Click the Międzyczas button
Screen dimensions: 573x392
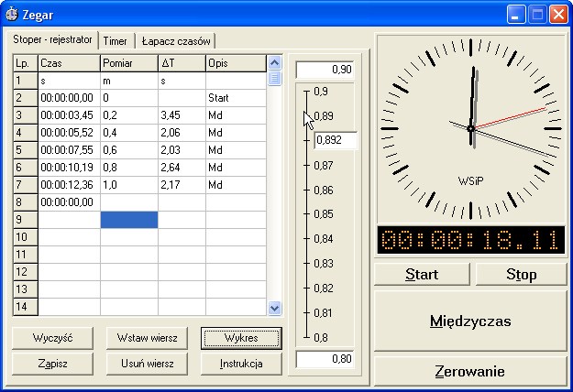470,321
